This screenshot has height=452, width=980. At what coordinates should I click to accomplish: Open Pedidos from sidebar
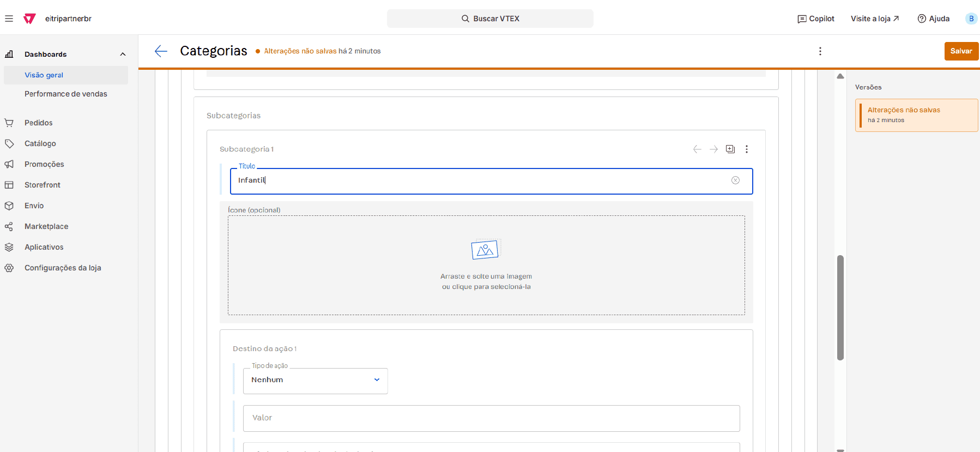(38, 123)
